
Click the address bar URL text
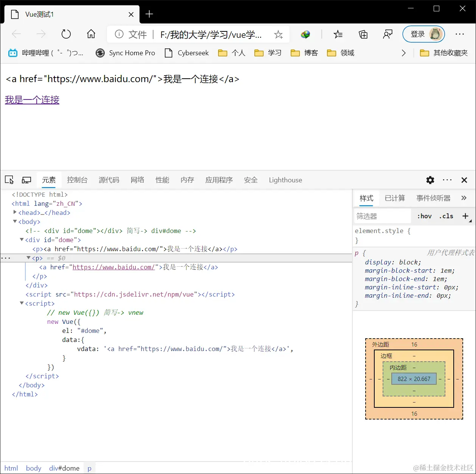pyautogui.click(x=211, y=35)
